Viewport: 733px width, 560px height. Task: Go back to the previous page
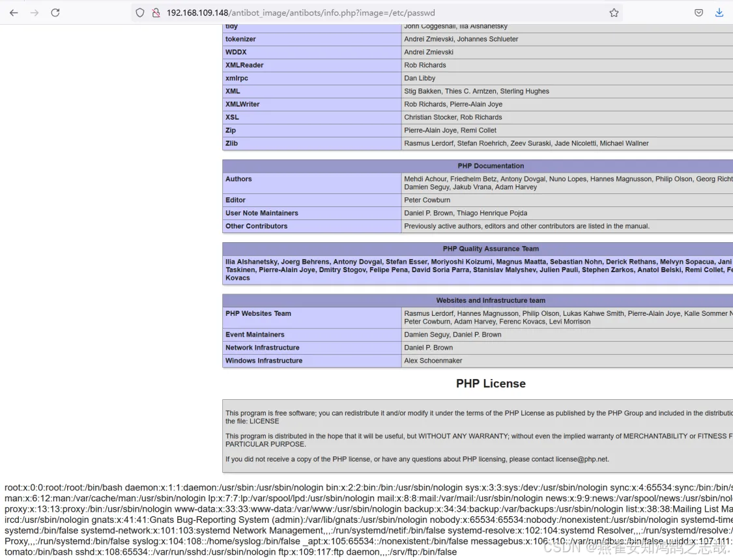[14, 12]
